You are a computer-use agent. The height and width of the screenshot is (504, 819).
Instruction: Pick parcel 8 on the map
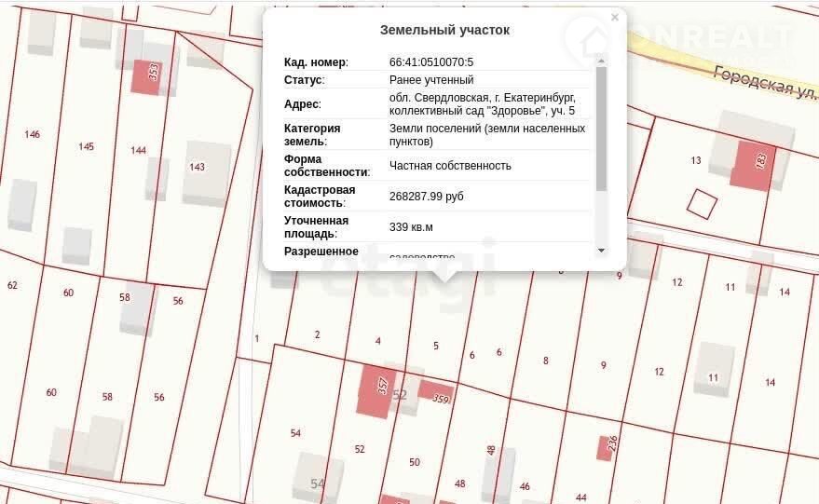pyautogui.click(x=546, y=361)
